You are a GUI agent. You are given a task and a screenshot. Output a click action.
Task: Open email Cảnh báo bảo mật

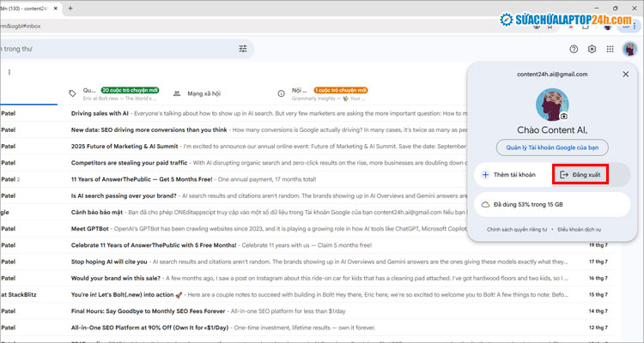click(x=269, y=212)
